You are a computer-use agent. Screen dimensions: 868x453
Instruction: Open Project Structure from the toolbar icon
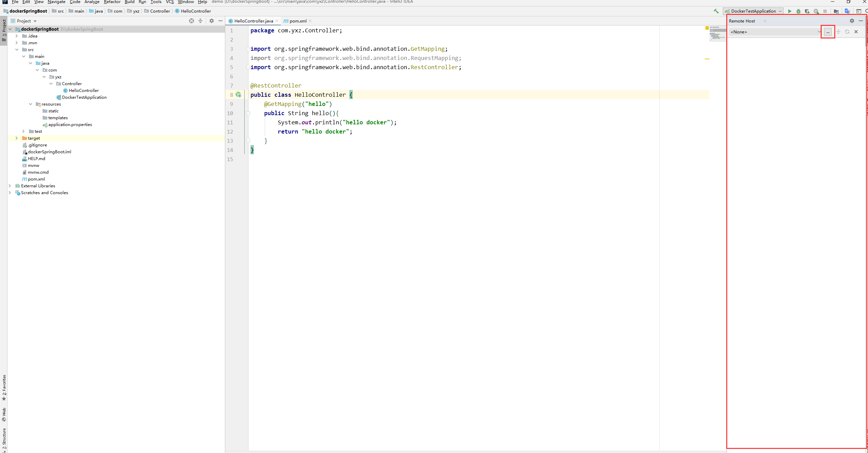pyautogui.click(x=836, y=11)
